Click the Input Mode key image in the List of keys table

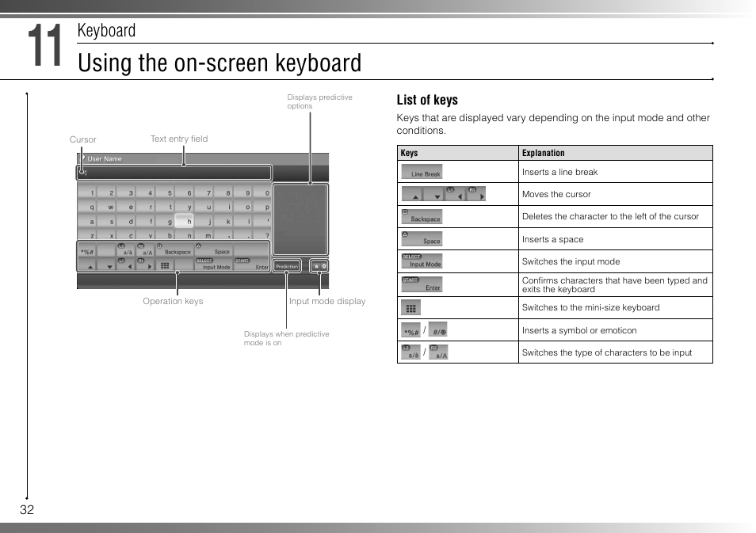pyautogui.click(x=422, y=261)
